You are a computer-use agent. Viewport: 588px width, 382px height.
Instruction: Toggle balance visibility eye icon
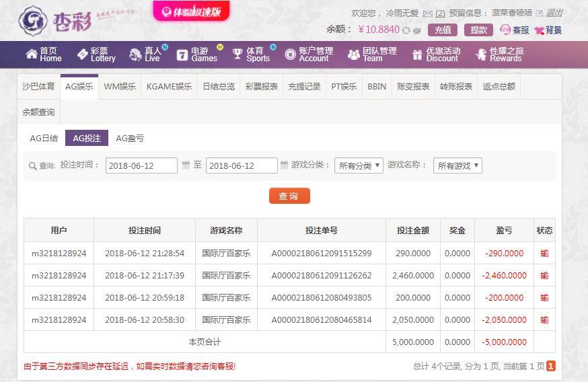(417, 30)
